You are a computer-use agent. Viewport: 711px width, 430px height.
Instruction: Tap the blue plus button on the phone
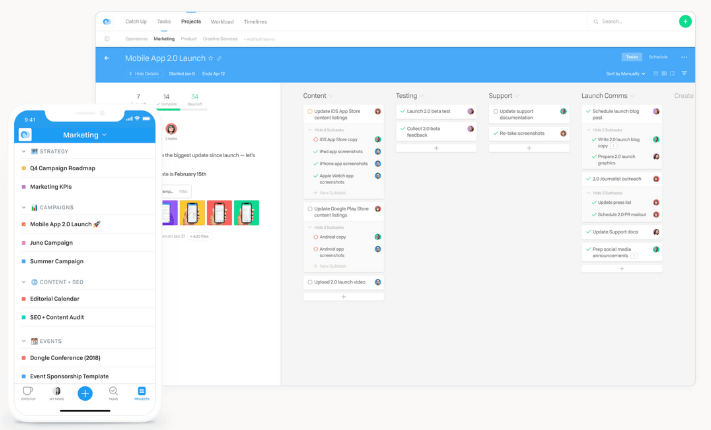click(x=85, y=393)
